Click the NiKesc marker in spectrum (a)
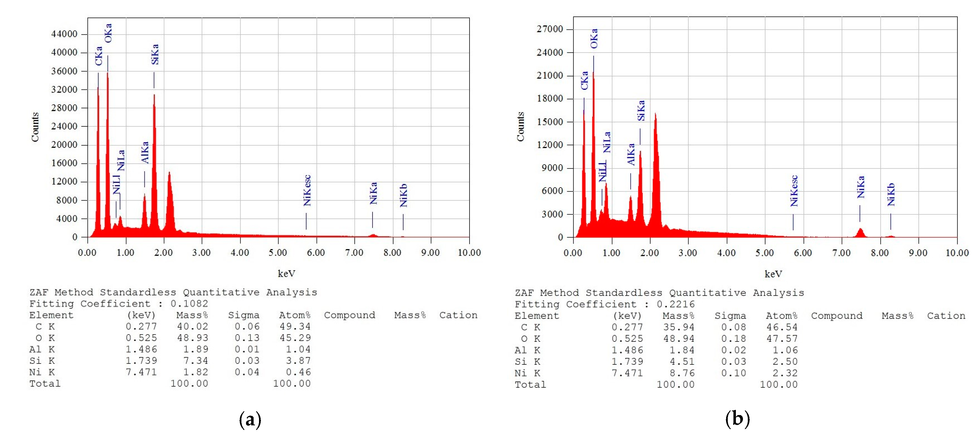This screenshot has width=980, height=434. (x=307, y=190)
